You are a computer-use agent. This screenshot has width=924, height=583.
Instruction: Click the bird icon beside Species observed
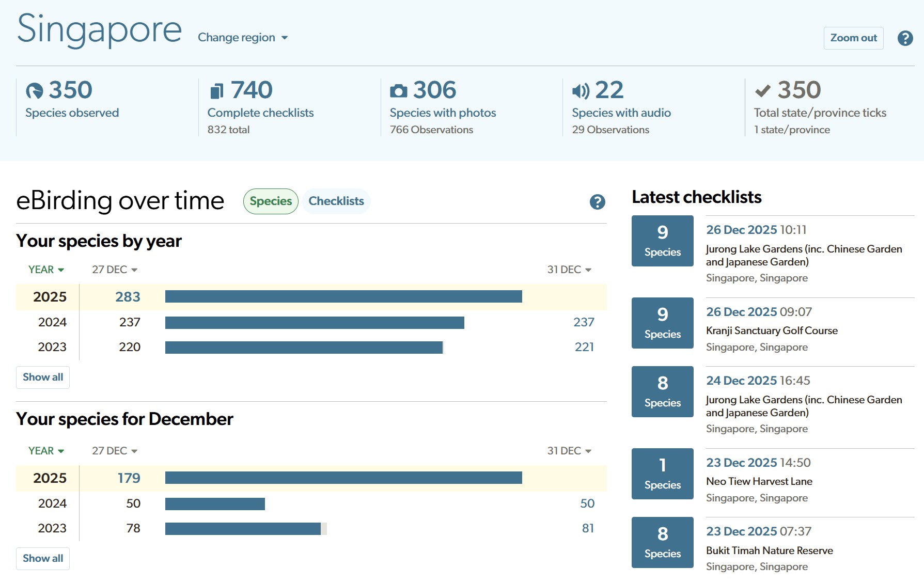click(x=35, y=91)
